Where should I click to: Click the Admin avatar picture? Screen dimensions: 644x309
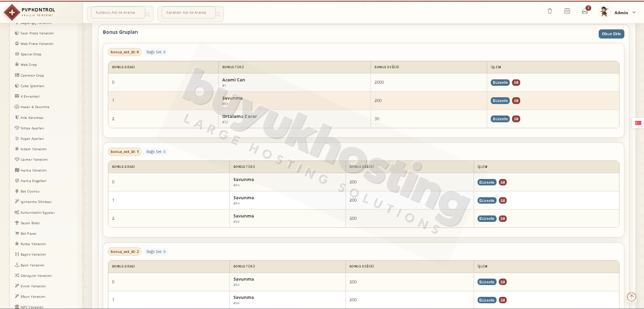604,12
